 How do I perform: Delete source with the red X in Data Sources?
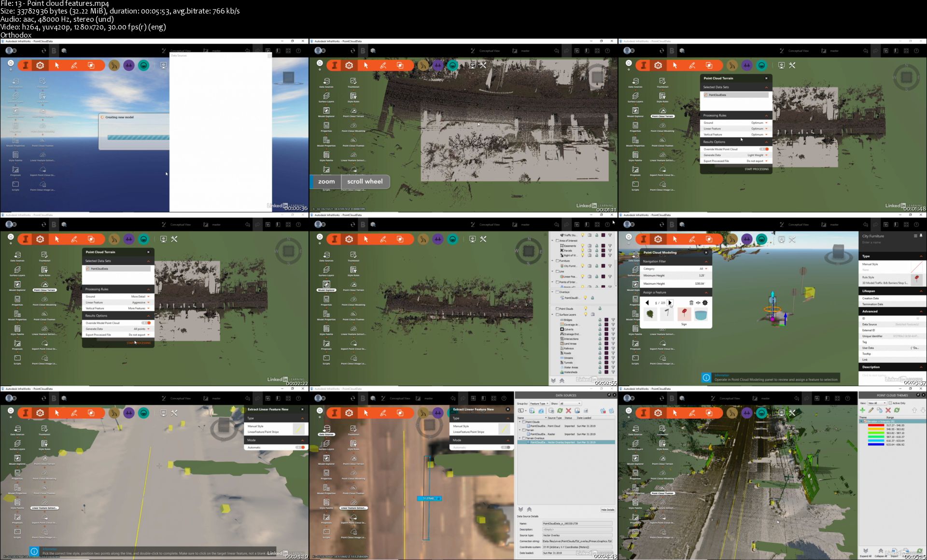(568, 410)
